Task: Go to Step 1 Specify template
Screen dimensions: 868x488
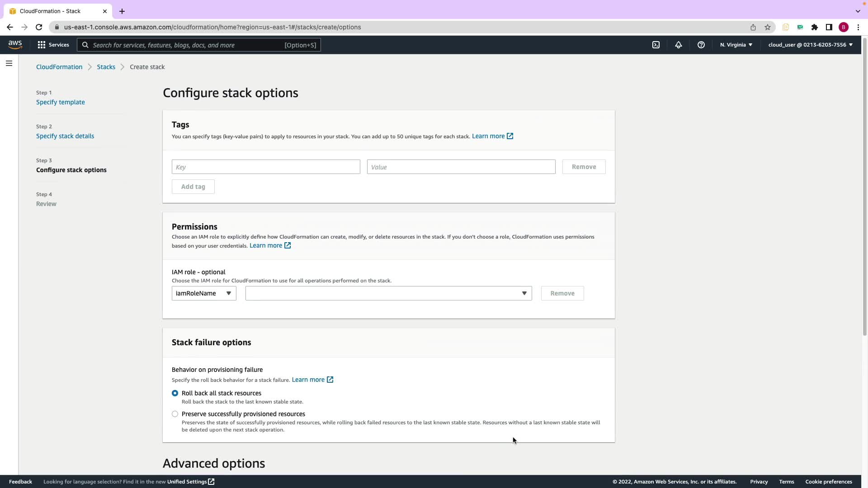Action: pos(61,102)
